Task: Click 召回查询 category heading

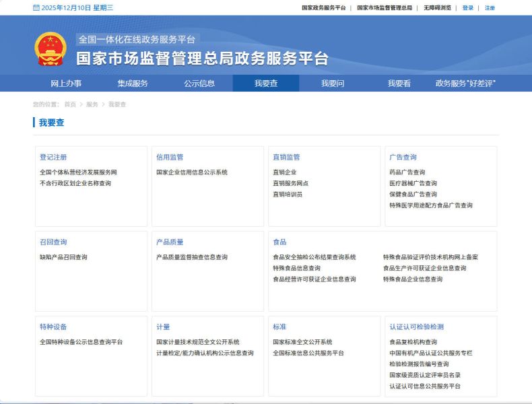Action: (x=53, y=242)
